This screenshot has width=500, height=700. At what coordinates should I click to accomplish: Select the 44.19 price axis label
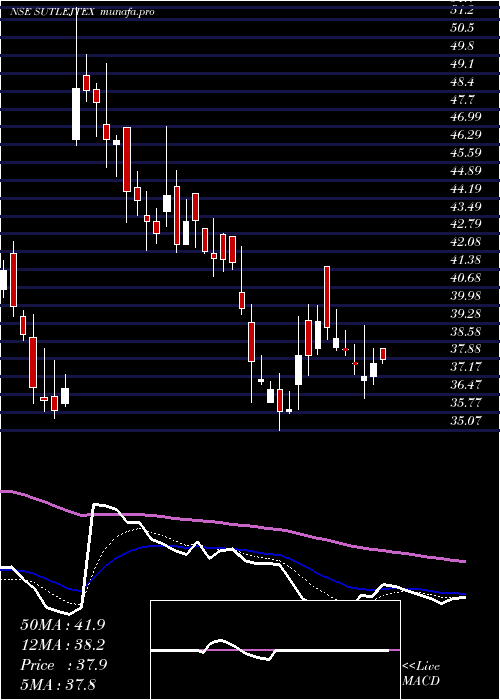(466, 188)
